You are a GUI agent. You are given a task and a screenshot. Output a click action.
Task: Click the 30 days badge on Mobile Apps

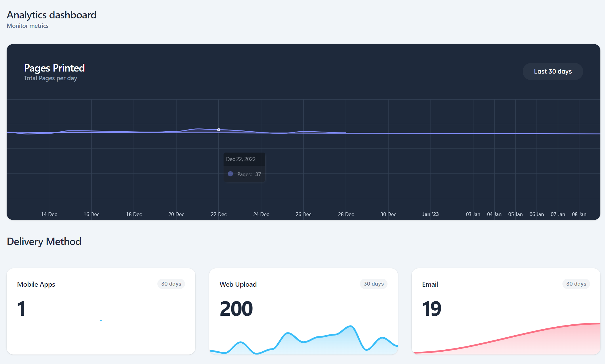click(171, 284)
